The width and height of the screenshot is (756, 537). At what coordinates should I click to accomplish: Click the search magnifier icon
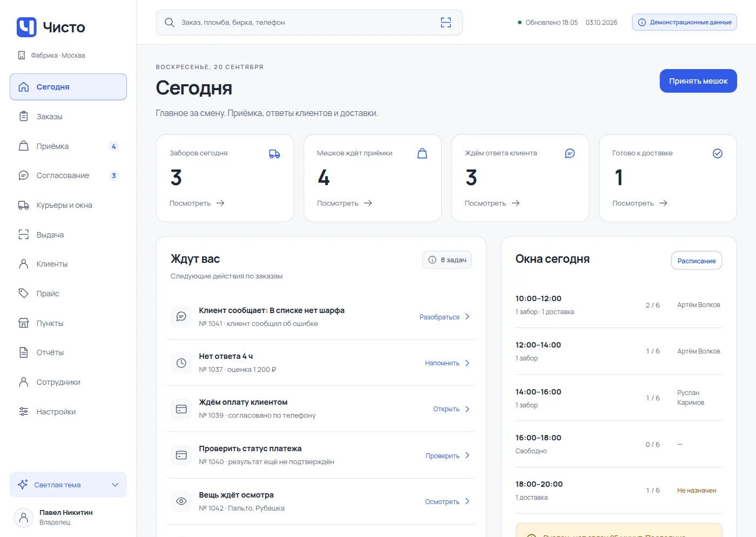(x=169, y=22)
